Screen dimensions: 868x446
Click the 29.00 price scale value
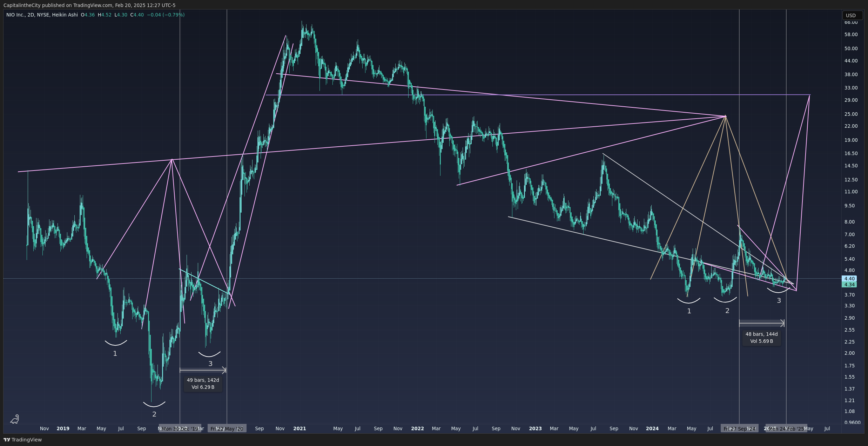pyautogui.click(x=851, y=100)
